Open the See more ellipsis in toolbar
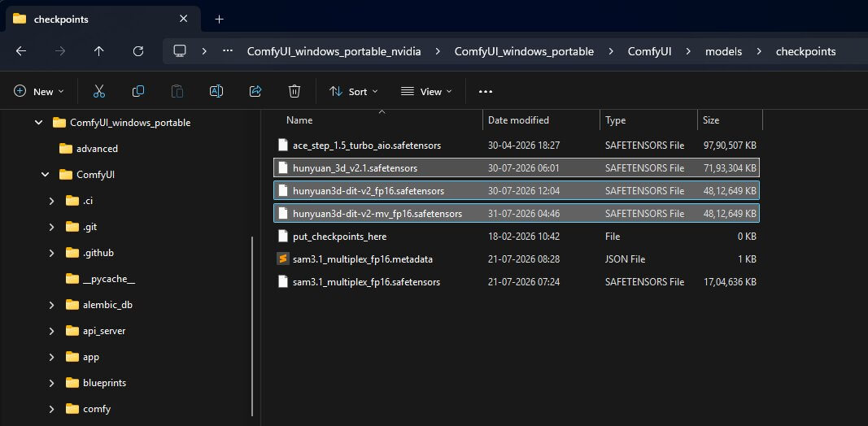The height and width of the screenshot is (426, 868). (486, 91)
